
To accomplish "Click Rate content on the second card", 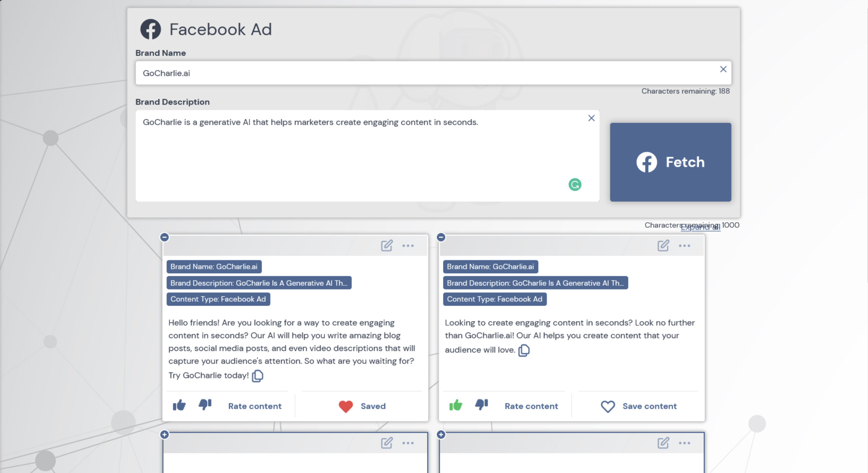I will [x=531, y=406].
